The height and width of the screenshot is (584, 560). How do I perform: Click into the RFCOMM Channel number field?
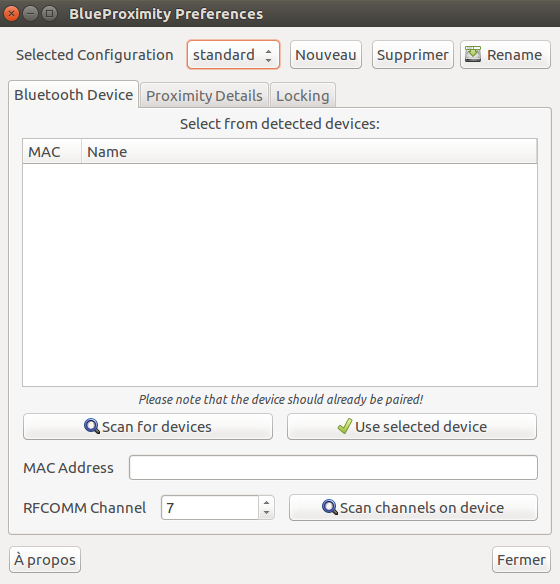click(210, 507)
